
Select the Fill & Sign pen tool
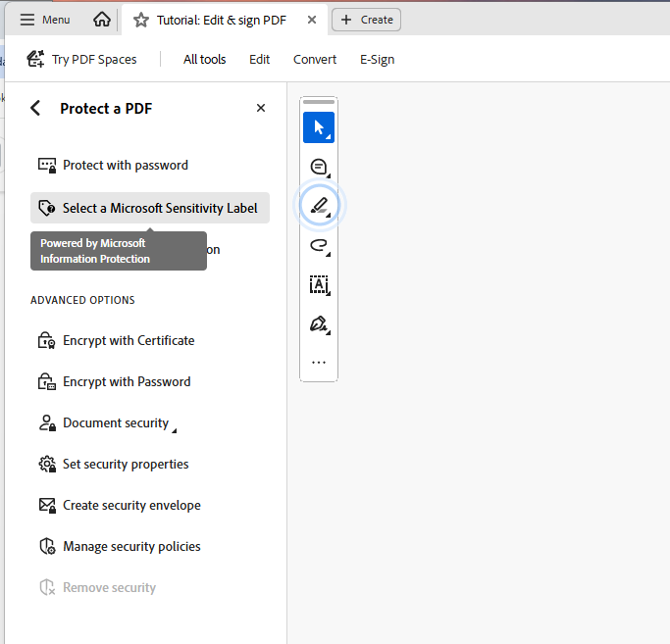click(x=319, y=324)
